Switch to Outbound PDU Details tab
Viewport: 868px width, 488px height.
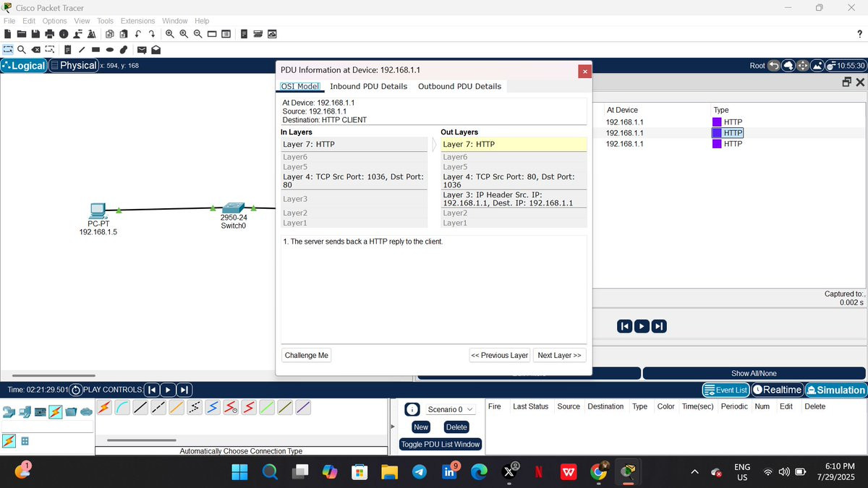[x=459, y=86]
